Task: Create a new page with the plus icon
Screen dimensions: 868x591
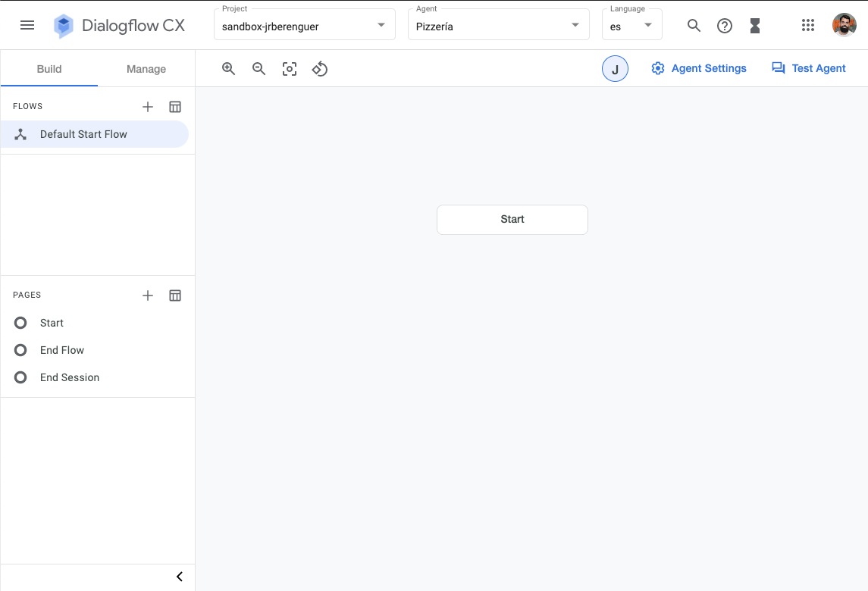Action: 147,295
